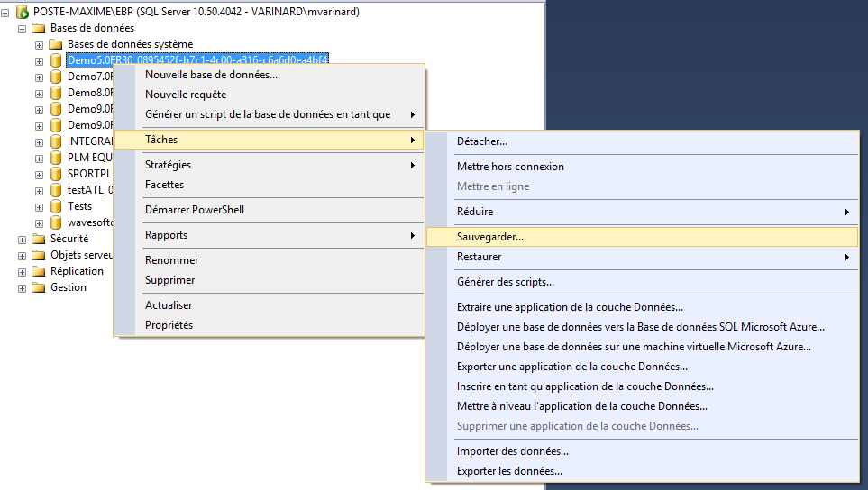Click the Bases de données système folder icon
Viewport: 868px width, 490px height.
tap(55, 44)
